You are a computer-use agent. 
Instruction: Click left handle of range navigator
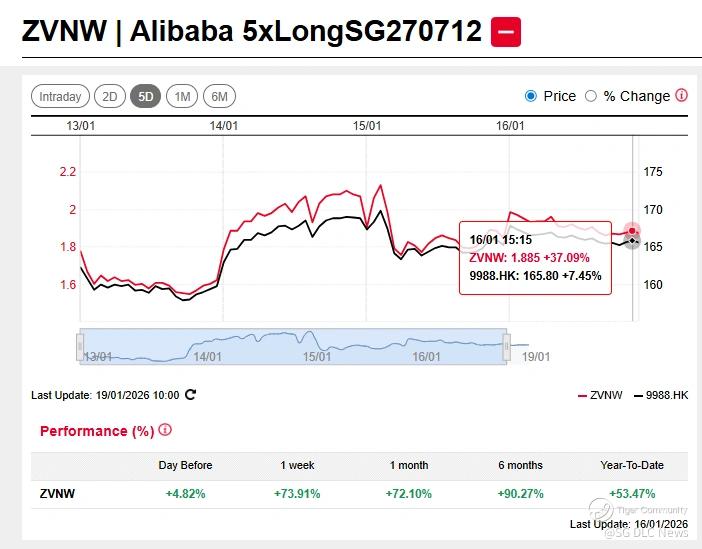81,346
